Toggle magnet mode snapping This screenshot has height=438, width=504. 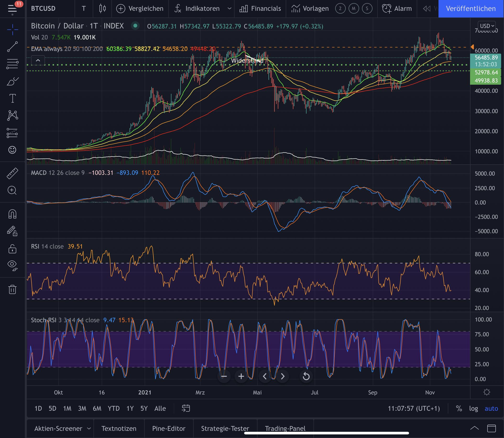[x=12, y=214]
